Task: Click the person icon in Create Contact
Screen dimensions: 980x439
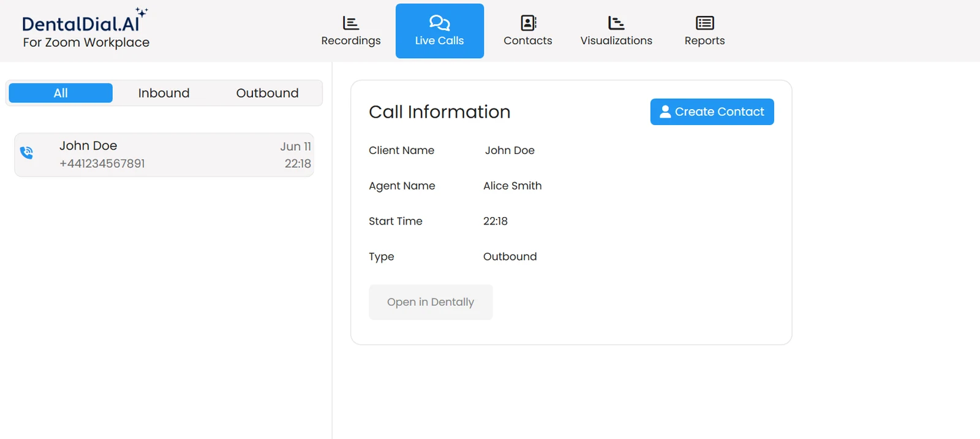Action: (665, 112)
